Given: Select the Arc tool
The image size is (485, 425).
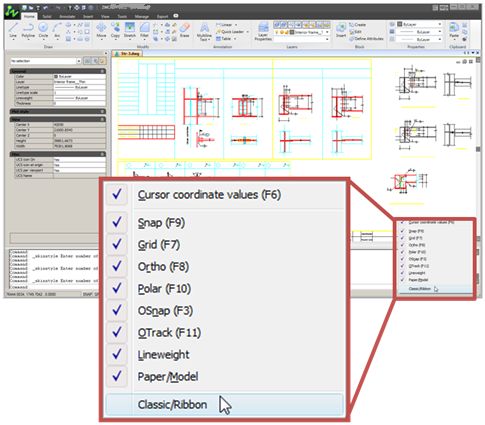Looking at the screenshot, I should coord(57,30).
